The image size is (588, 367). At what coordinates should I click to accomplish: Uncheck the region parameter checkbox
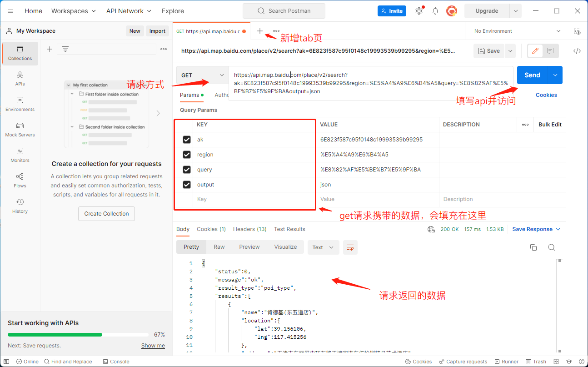[x=187, y=155]
